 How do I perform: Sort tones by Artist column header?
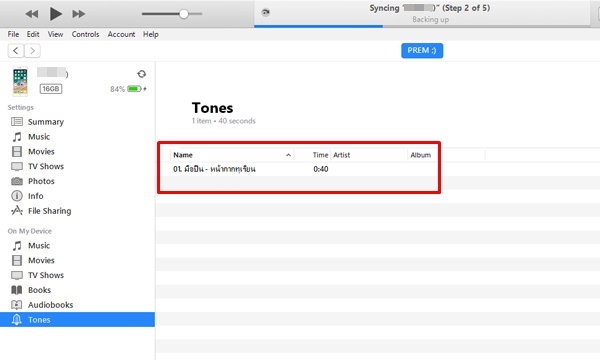click(342, 155)
